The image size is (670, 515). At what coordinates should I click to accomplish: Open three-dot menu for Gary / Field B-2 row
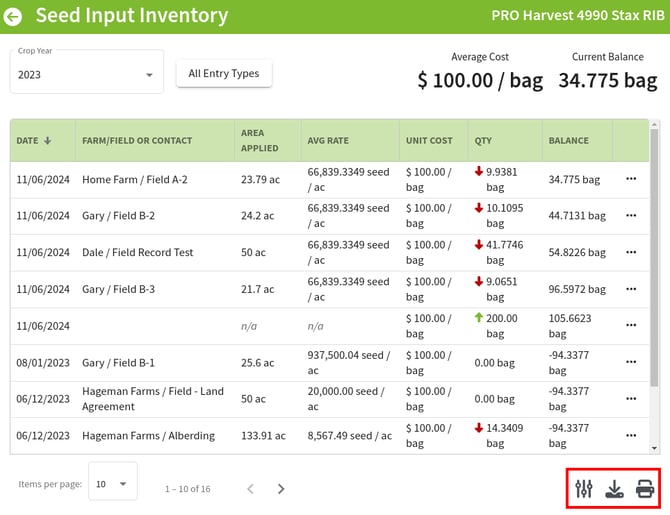(x=631, y=215)
